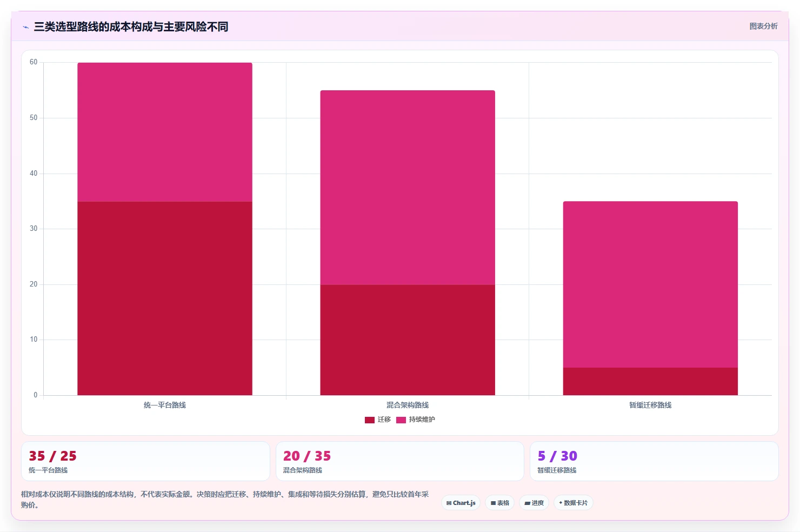Click the 暂缓迁移路线 x-axis label
Screen dimensions: 800x532
point(650,405)
